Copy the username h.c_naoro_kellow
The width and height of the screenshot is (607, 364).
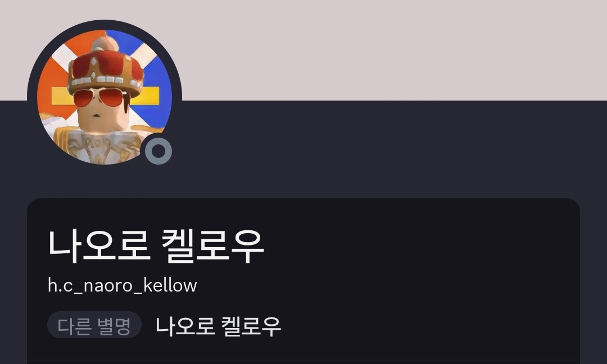(x=123, y=285)
